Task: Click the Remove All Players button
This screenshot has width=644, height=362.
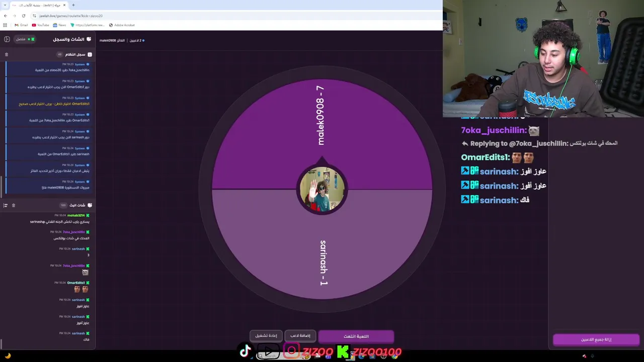Action: click(x=596, y=339)
